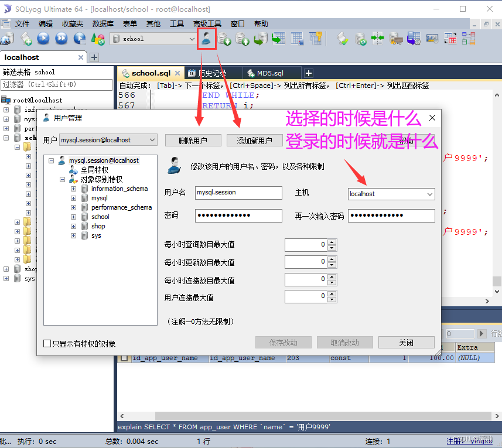The image size is (502, 448).
Task: Expand the sys node in privileges tree
Action: click(x=74, y=236)
